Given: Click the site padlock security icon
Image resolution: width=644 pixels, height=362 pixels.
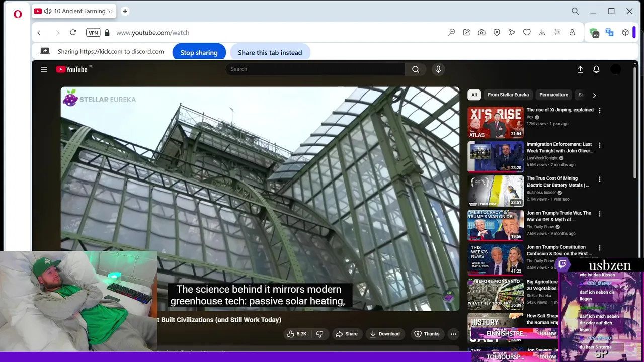Looking at the screenshot, I should point(107,33).
